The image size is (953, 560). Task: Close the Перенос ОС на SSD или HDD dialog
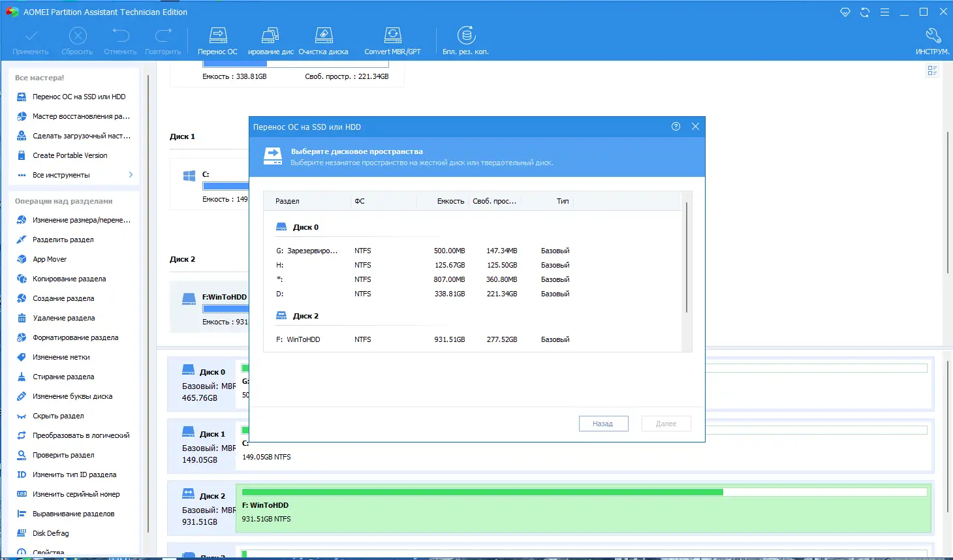pos(695,127)
